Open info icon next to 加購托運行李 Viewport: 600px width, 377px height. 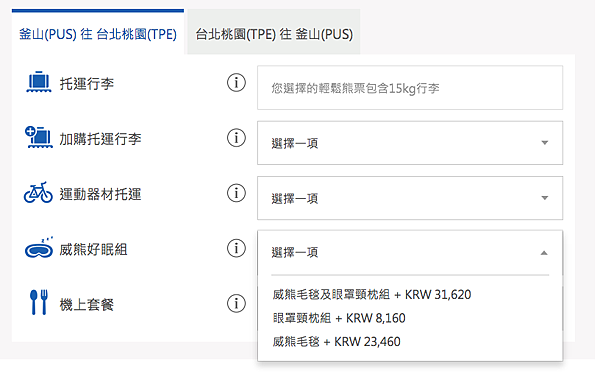236,138
